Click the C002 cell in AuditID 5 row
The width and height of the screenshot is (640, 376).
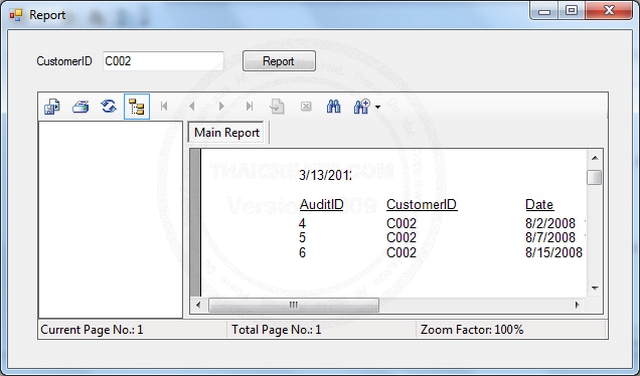[402, 238]
